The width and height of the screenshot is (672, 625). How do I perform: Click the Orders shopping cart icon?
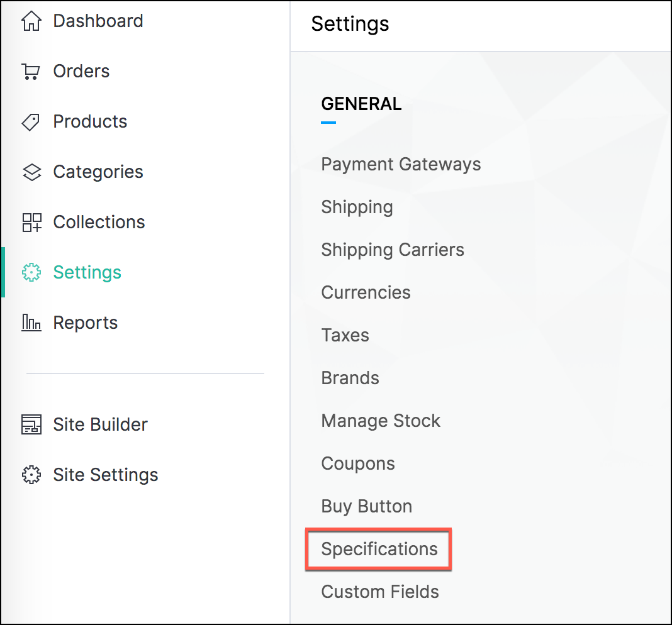point(31,72)
